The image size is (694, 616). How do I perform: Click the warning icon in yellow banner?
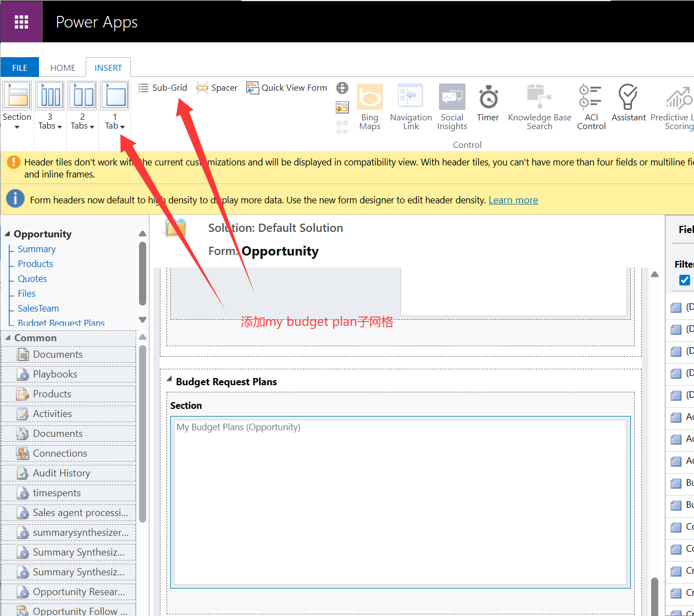[13, 162]
